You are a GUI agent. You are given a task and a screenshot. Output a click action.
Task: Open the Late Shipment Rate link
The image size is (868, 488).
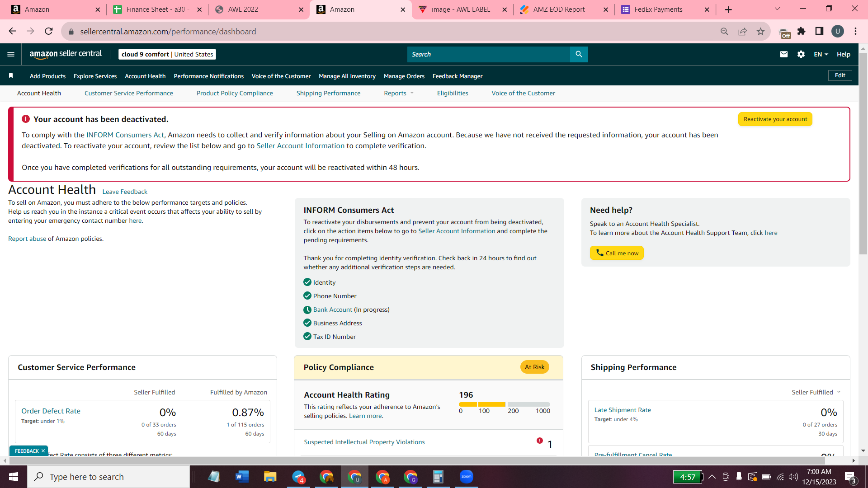point(623,410)
